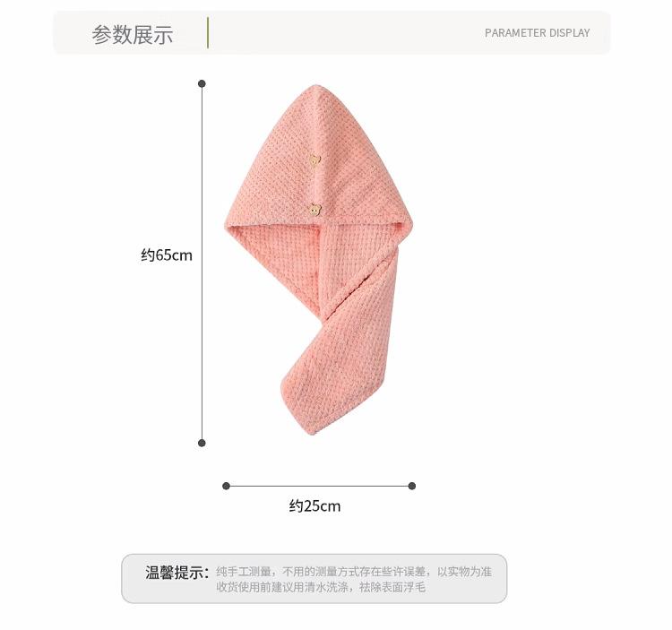The image size is (672, 630).
Task: Click the lower bear-shaped button on towel
Action: coord(315,209)
